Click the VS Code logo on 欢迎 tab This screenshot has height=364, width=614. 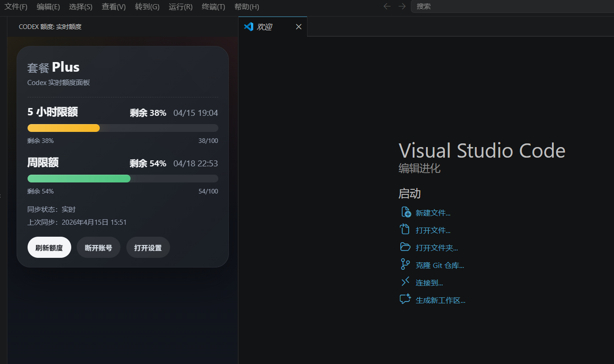249,27
